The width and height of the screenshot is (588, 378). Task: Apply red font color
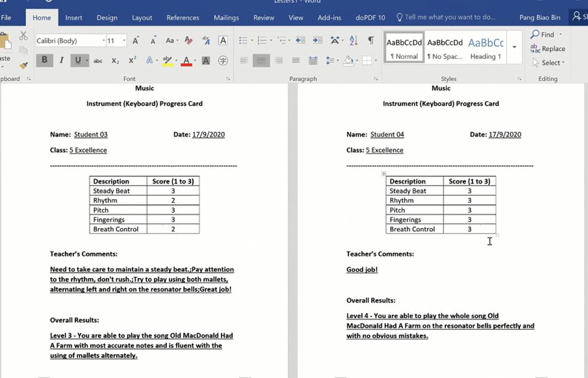pyautogui.click(x=186, y=60)
